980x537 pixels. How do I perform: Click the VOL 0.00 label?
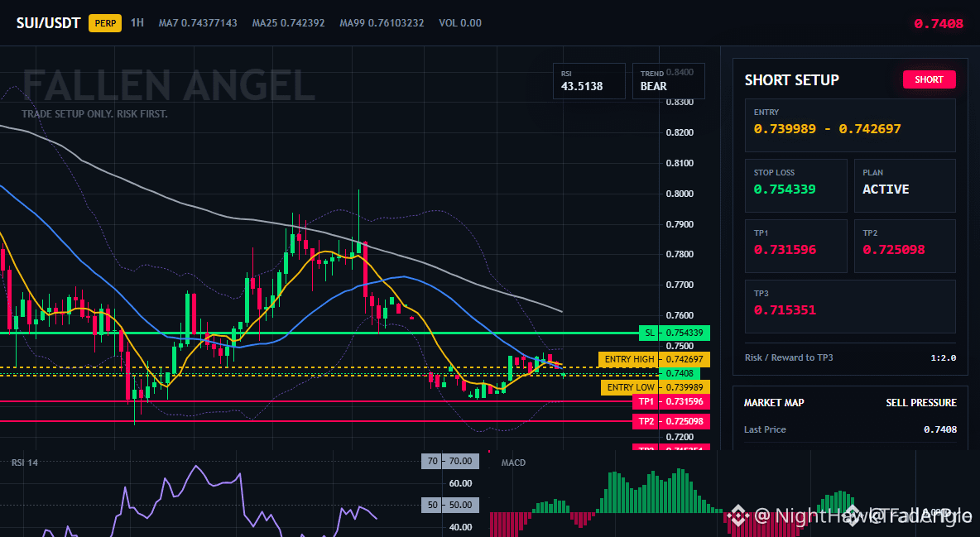(460, 22)
